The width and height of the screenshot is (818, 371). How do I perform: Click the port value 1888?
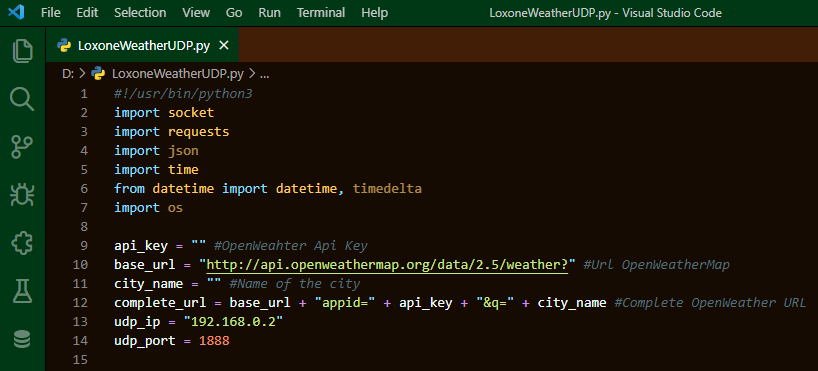click(214, 341)
